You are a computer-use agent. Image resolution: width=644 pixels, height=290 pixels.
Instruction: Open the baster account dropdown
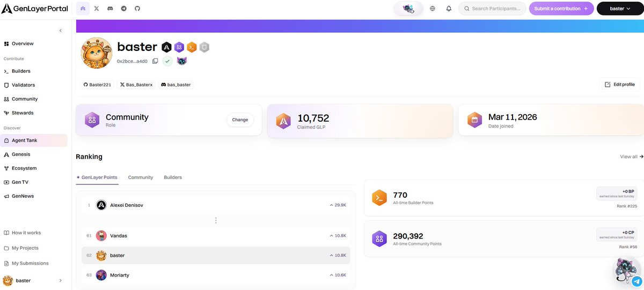pyautogui.click(x=620, y=9)
